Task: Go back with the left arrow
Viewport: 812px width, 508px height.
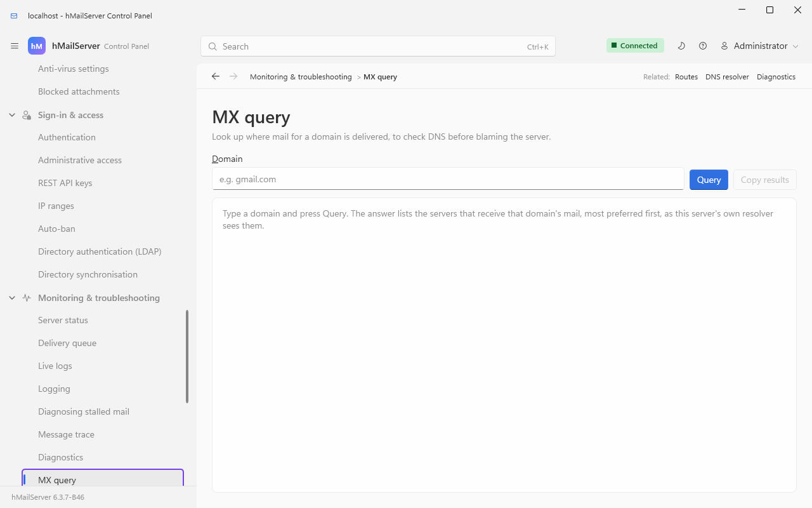Action: point(216,76)
